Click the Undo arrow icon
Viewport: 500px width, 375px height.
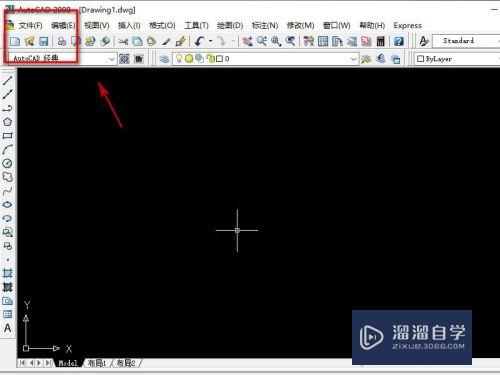tap(200, 41)
